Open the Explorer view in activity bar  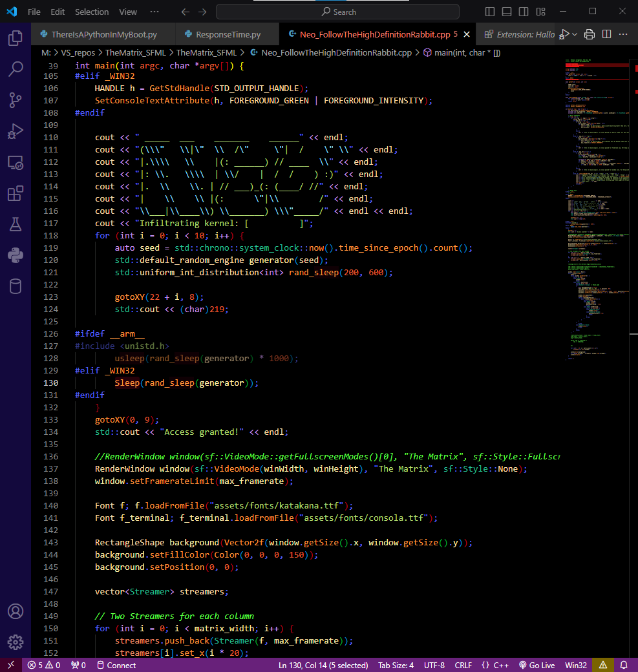point(16,38)
